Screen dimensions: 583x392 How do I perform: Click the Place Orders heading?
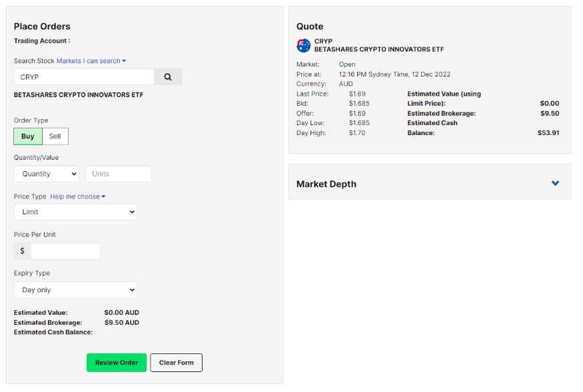42,27
